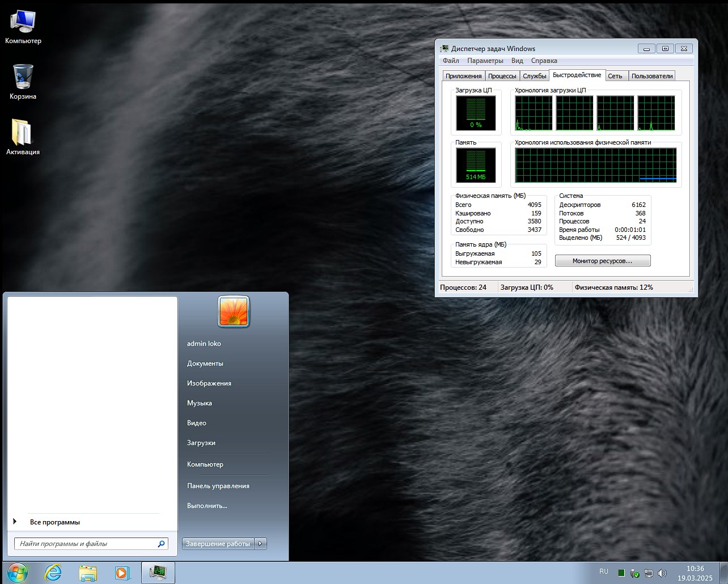Click the Потоков value 368

point(641,214)
